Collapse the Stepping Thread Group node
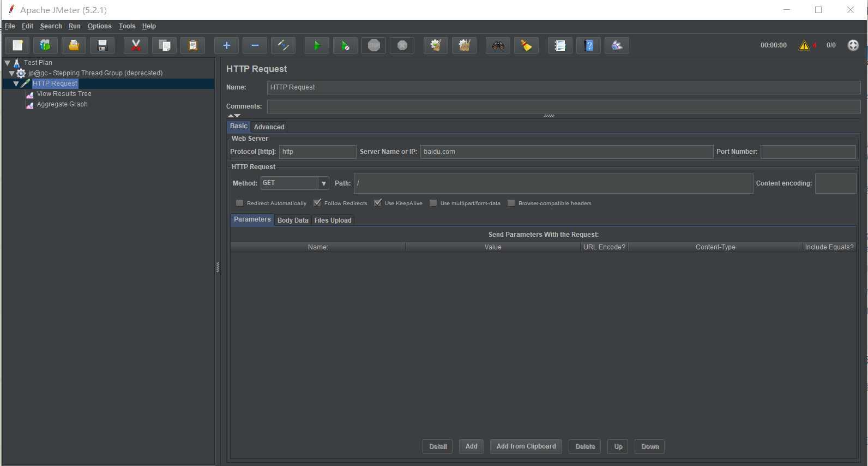Screen dimensions: 868x466 pos(11,73)
